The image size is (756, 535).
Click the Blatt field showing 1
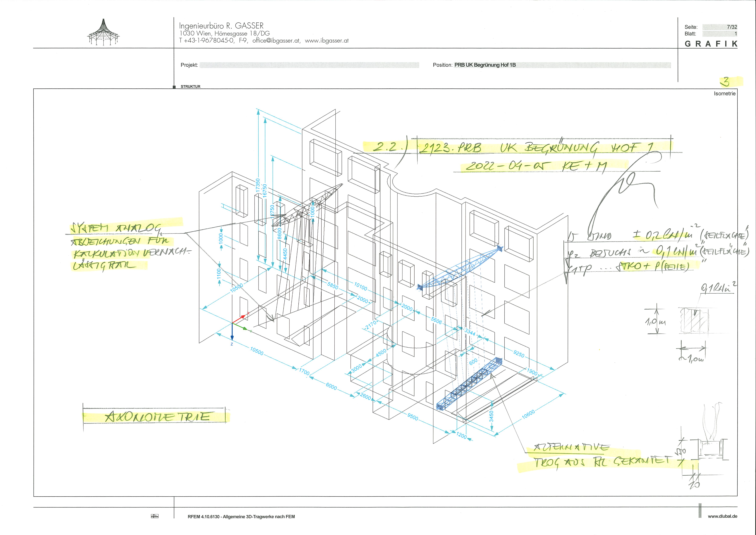[x=719, y=34]
